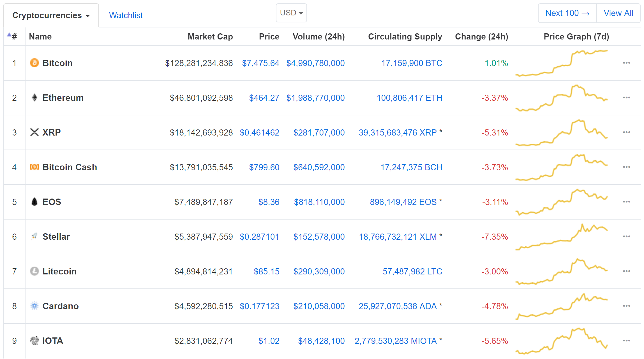Sort table by Market Cap header
The image size is (644, 359).
click(210, 36)
